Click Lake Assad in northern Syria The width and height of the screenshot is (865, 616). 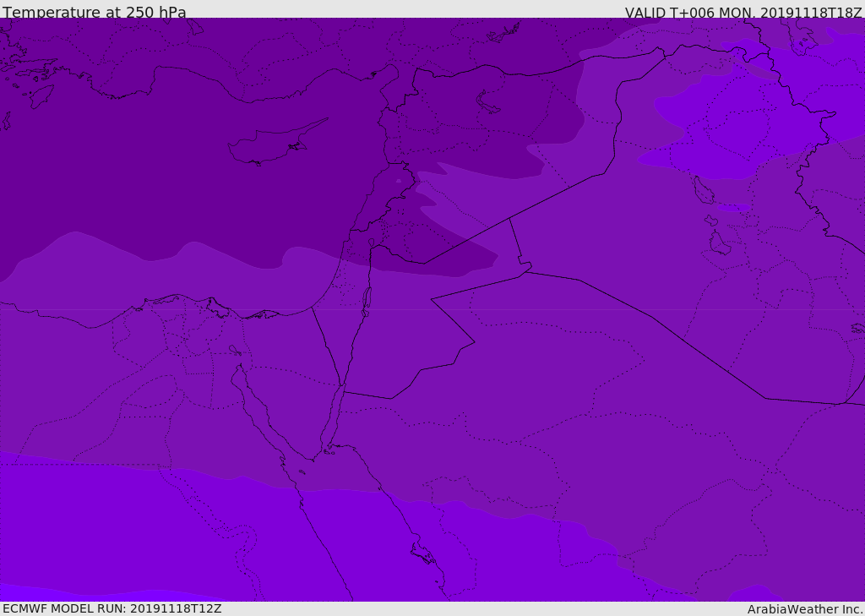click(x=488, y=102)
